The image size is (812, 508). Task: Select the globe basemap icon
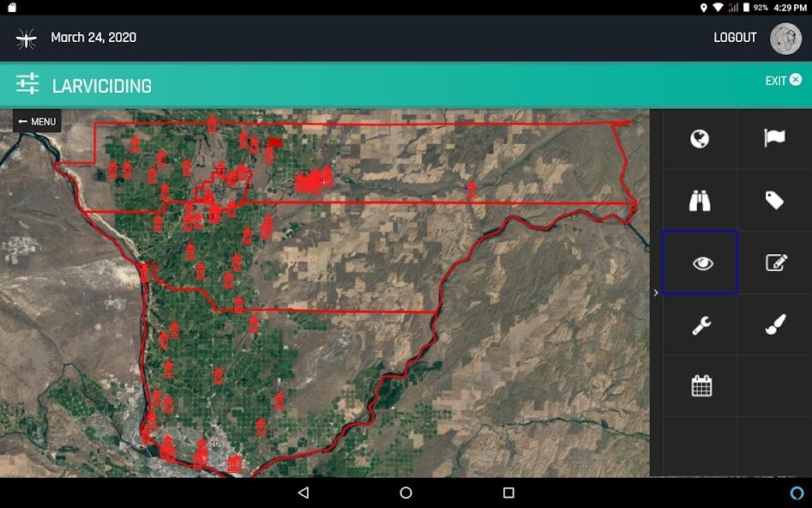[699, 138]
